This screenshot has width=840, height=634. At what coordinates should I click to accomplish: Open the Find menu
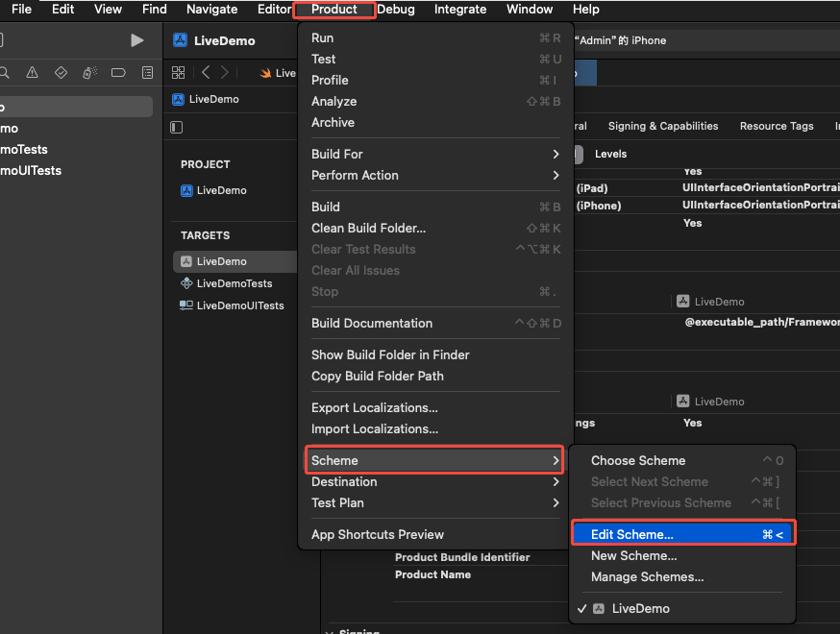tap(155, 9)
